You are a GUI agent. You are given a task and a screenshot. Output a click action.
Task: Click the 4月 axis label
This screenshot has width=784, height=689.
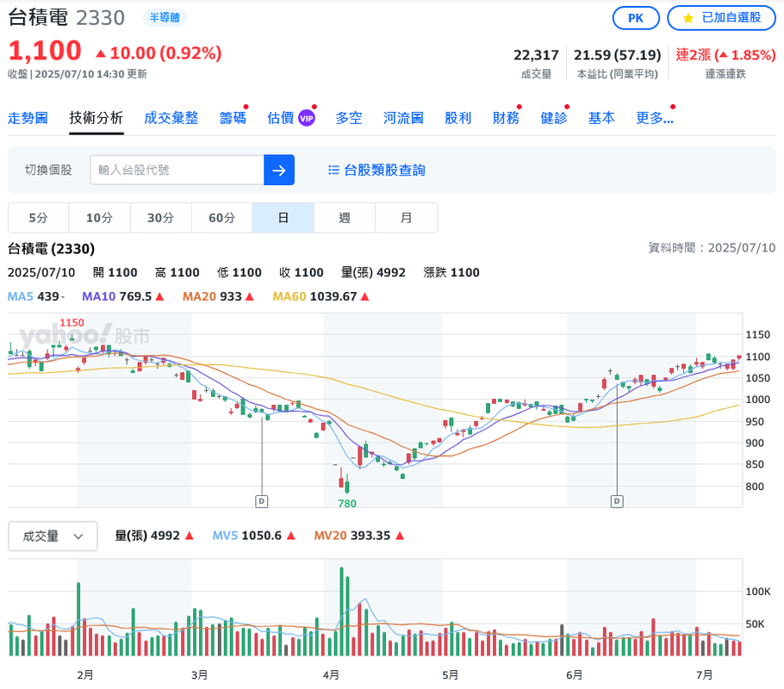(331, 675)
